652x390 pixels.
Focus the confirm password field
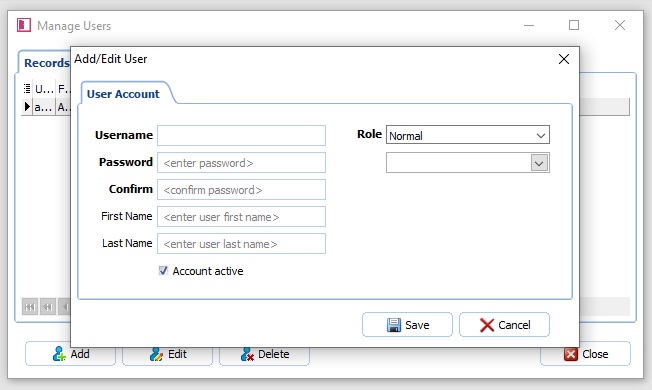[x=241, y=190]
